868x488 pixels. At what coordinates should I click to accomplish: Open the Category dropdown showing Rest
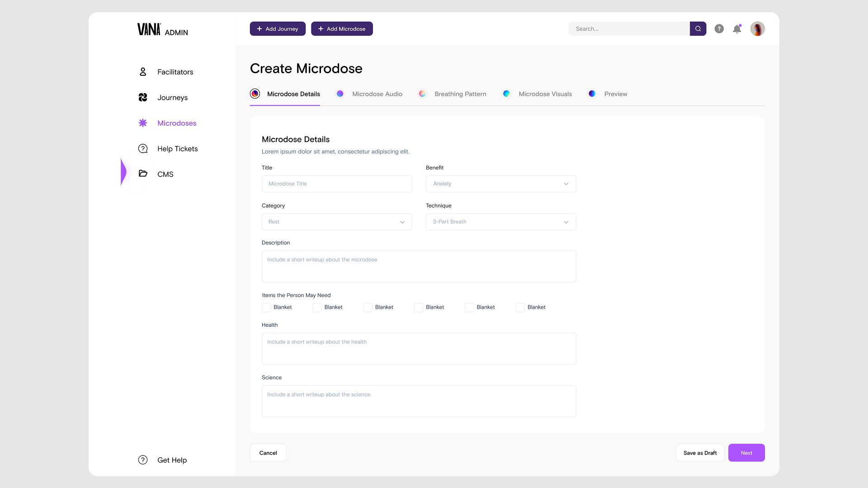point(337,222)
